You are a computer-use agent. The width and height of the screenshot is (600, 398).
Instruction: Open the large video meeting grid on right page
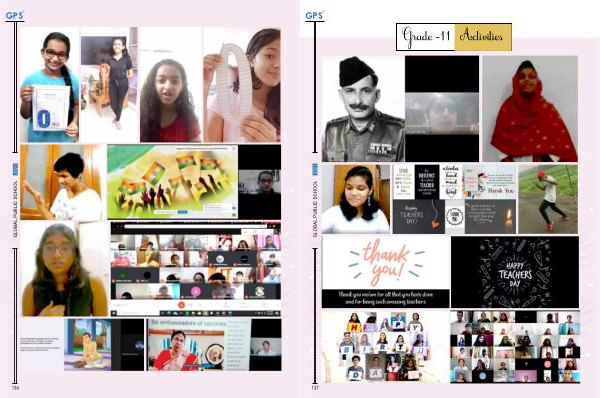515,346
